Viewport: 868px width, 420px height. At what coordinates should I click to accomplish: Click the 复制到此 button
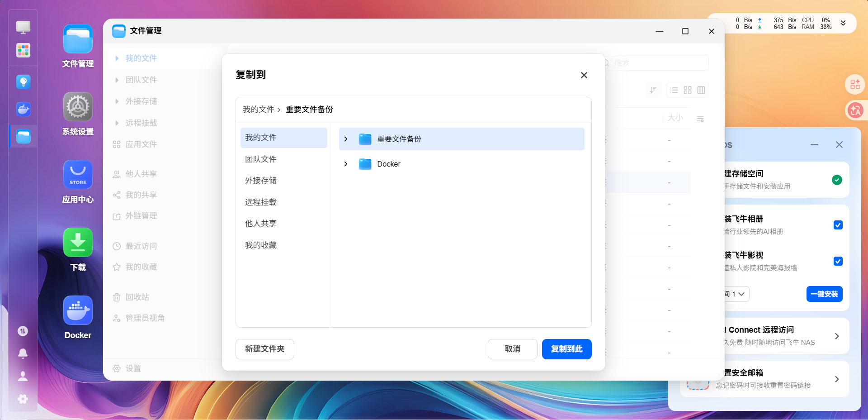(x=567, y=349)
